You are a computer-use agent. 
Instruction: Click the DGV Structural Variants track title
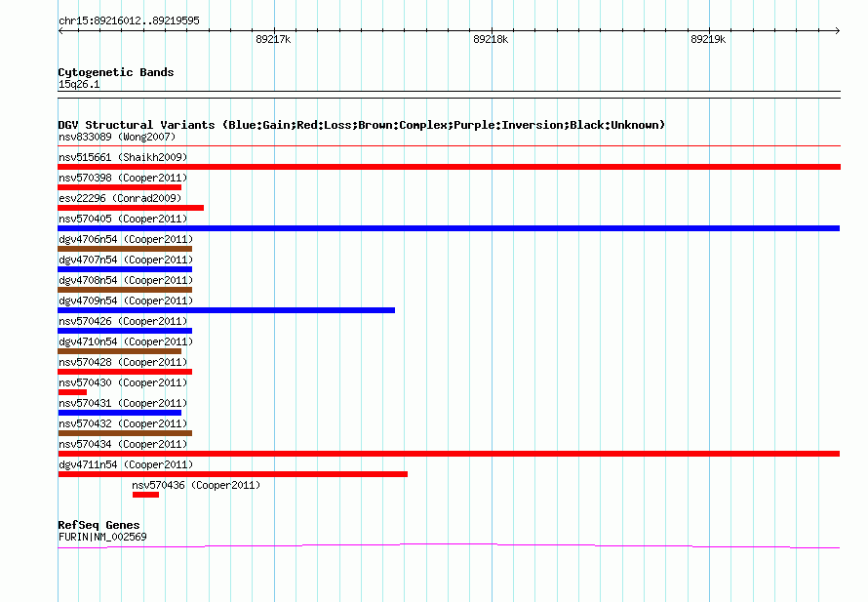(x=362, y=125)
